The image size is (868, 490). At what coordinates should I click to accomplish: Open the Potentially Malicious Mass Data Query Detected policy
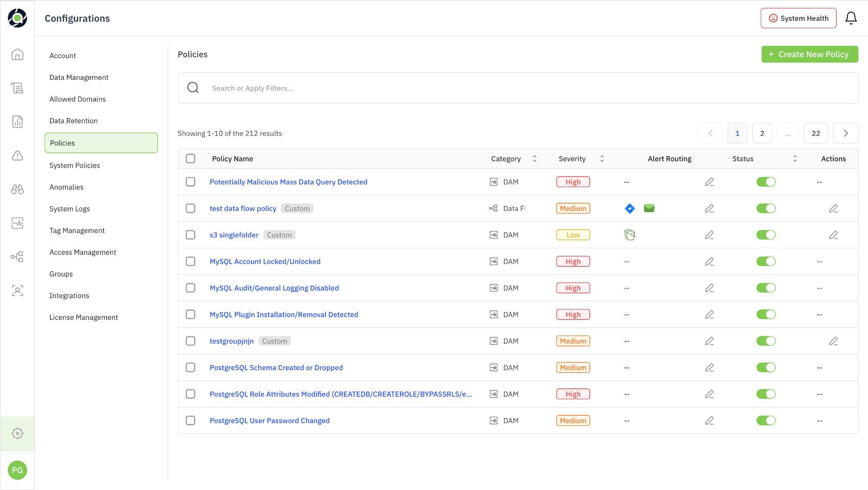click(288, 182)
